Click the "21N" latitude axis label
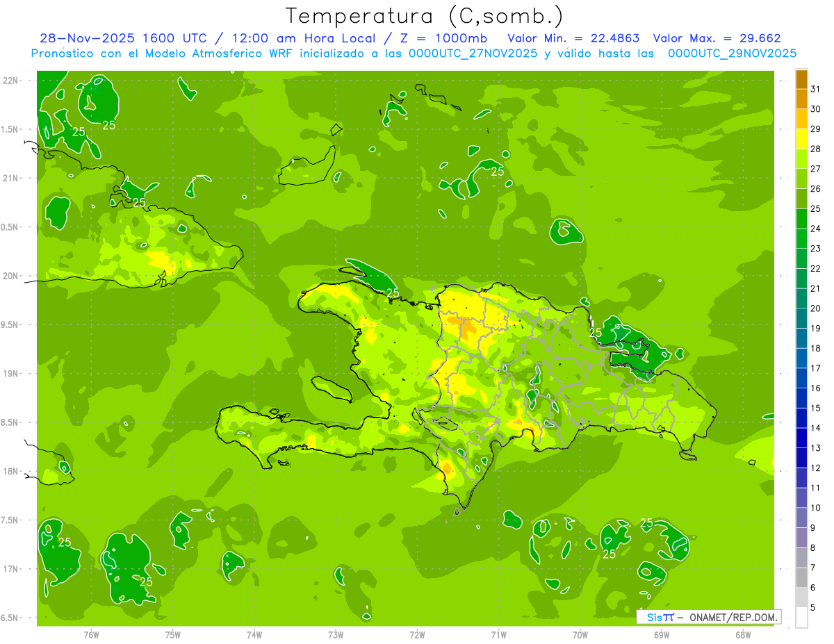The height and width of the screenshot is (644, 834). pos(10,178)
